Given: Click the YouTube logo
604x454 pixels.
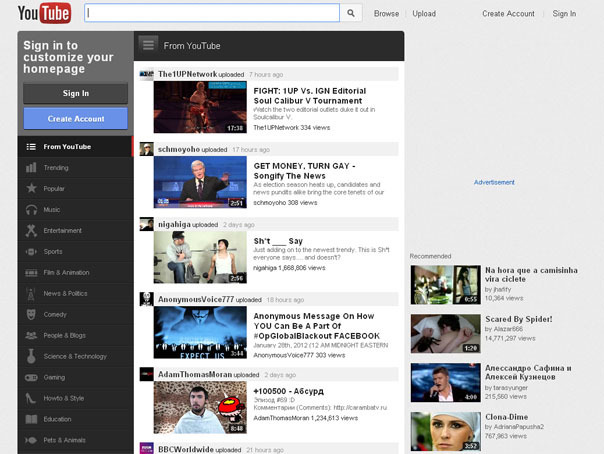Looking at the screenshot, I should pos(44,13).
